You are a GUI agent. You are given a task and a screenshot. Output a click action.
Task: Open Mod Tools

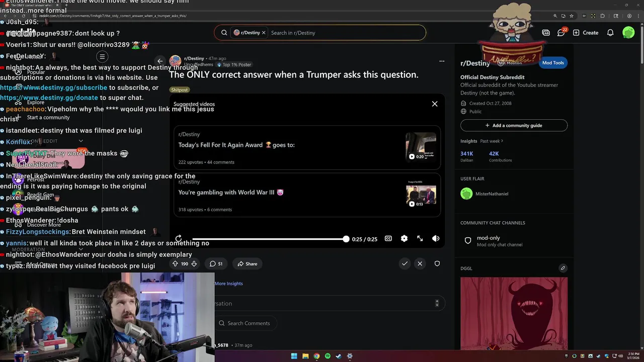click(553, 63)
